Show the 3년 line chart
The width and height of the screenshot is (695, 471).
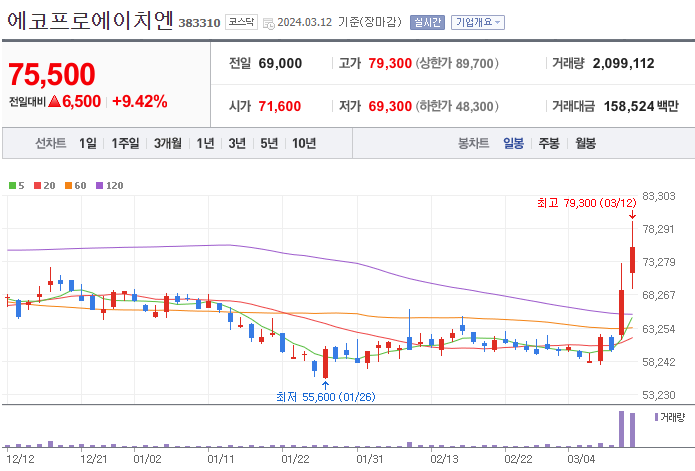237,143
